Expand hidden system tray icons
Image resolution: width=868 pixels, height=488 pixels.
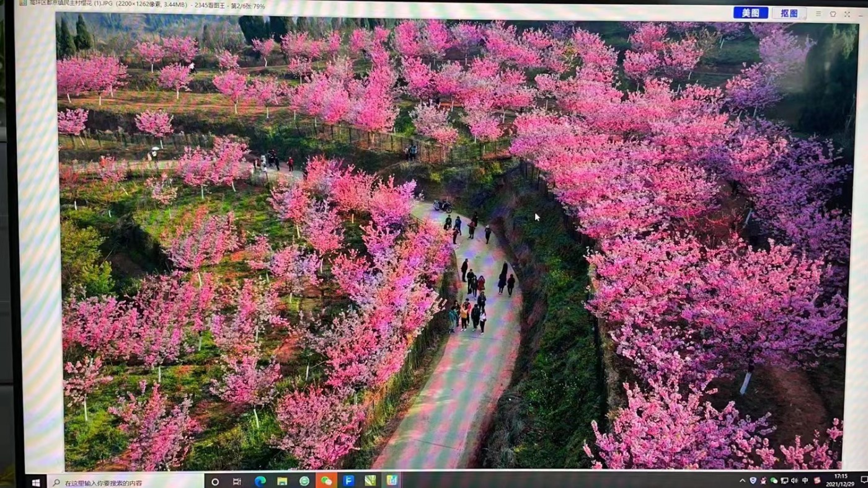click(743, 481)
